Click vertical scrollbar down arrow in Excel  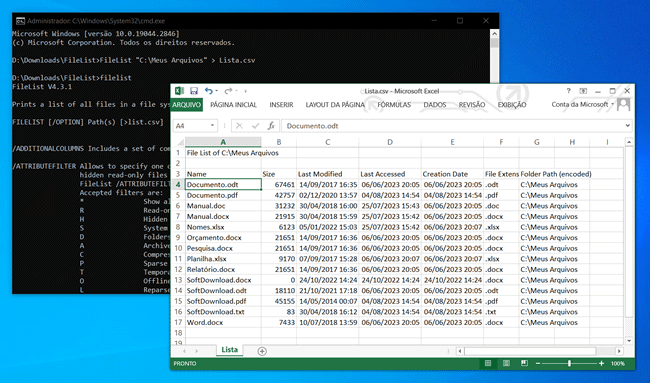pyautogui.click(x=629, y=341)
